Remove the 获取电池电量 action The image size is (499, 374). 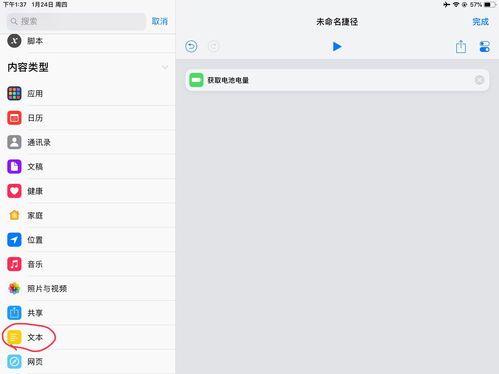click(x=479, y=80)
